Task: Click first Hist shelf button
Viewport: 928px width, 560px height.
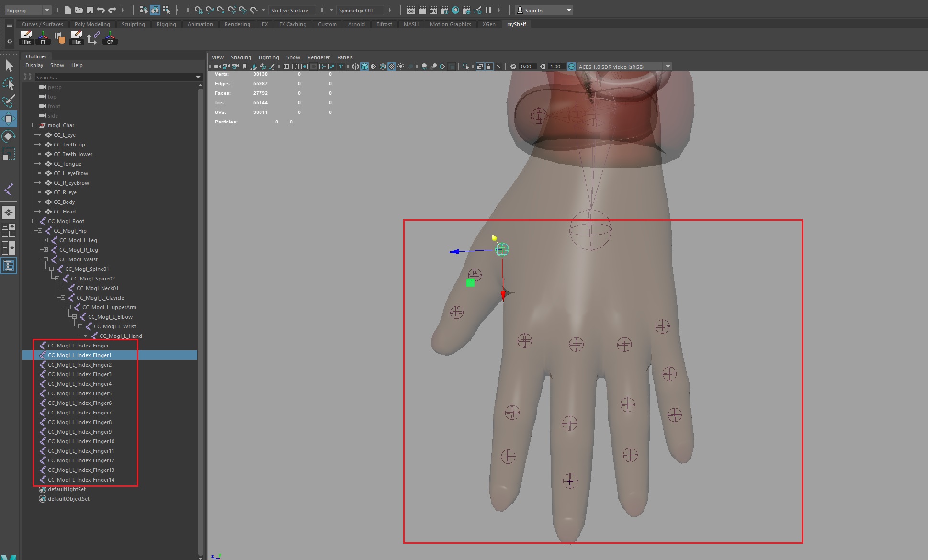Action: [26, 37]
